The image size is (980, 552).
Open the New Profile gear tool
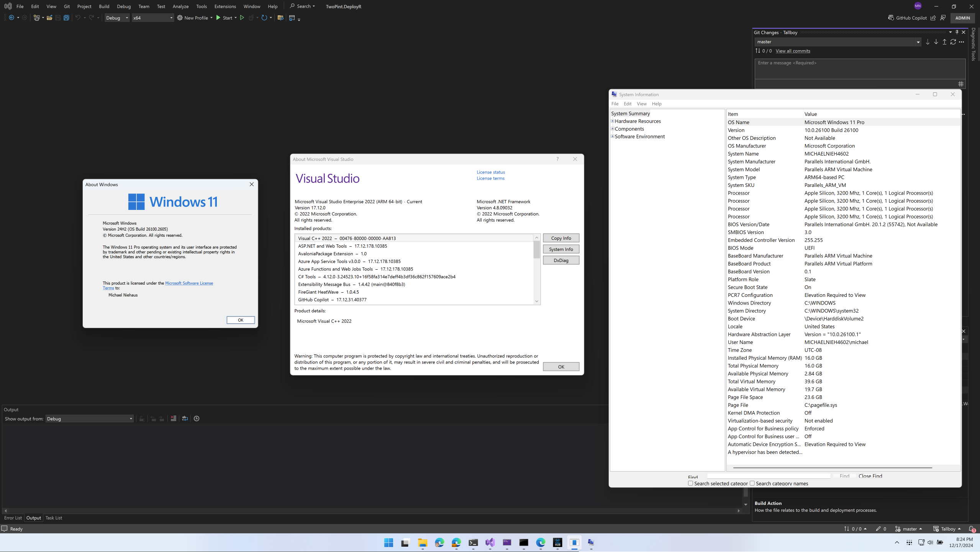179,18
